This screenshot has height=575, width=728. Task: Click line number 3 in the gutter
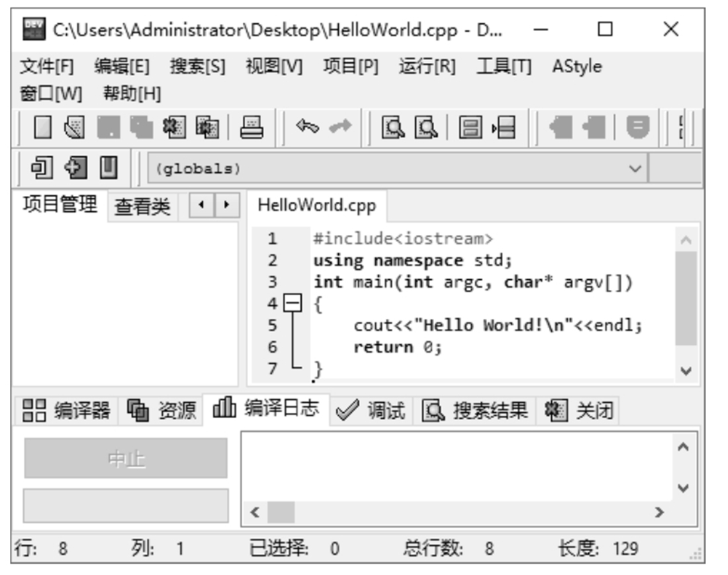(x=273, y=282)
